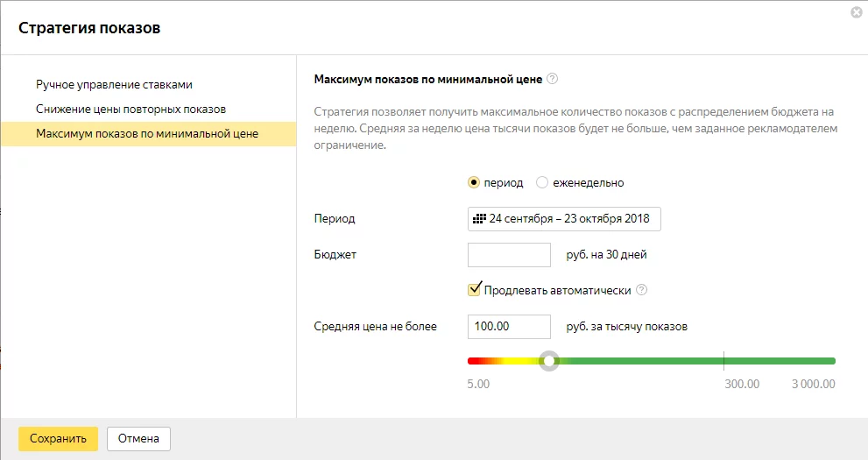Select the период radio button
Image resolution: width=868 pixels, height=460 pixels.
point(474,182)
